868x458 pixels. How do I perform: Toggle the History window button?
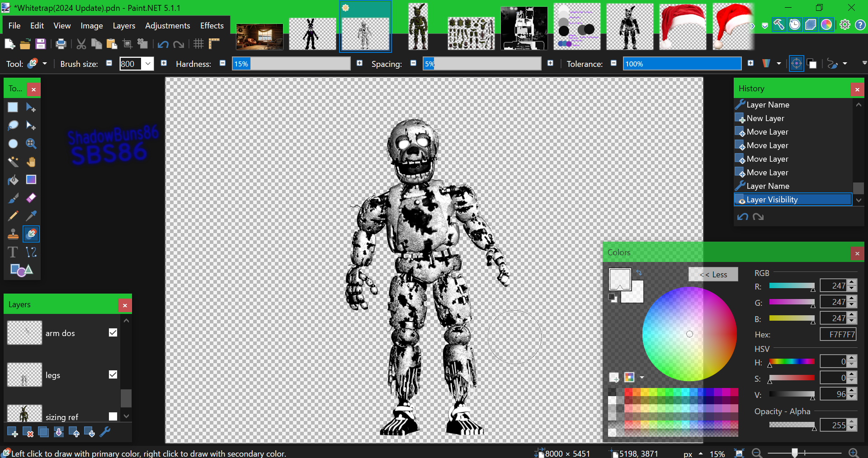pos(795,24)
